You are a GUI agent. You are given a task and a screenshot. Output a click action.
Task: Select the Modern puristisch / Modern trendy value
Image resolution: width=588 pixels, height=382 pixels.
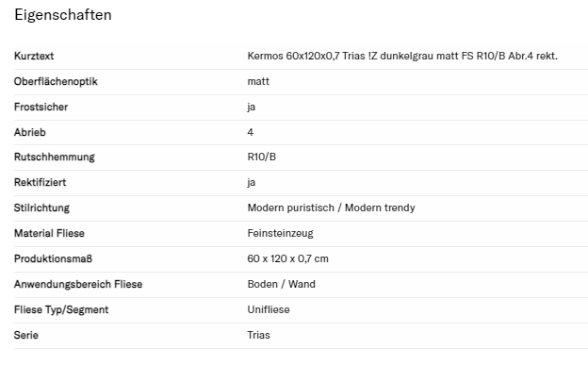[x=331, y=208]
